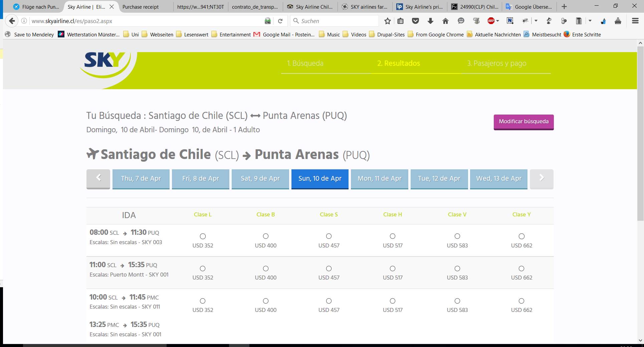This screenshot has height=347, width=644.
Task: Click the scrollbar up arrow
Action: 640,43
